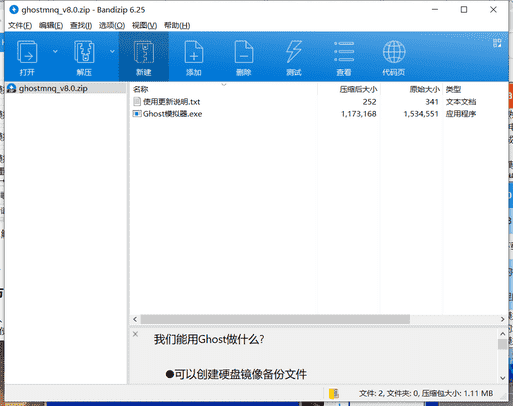
Task: Click the text file icon of 使用更新说明.txt
Action: [137, 101]
